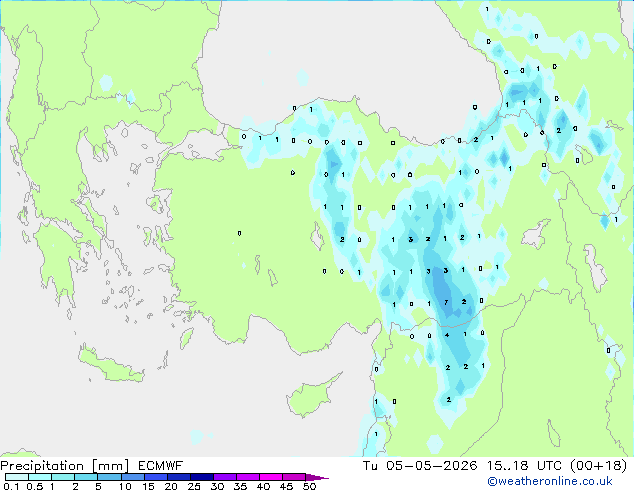This screenshot has width=634, height=490.
Task: Select the 40–45 mm magenta legend swatch
Action: [271, 477]
